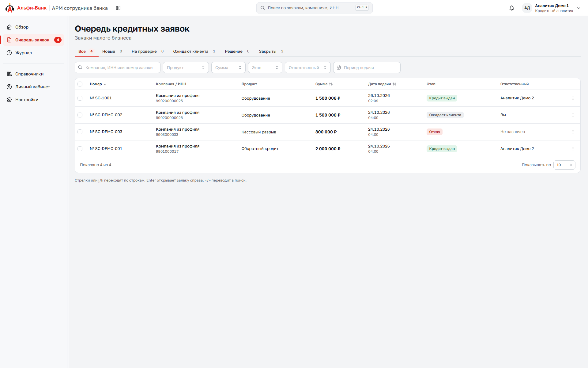This screenshot has width=588, height=368.
Task: Open notifications bell
Action: 512,8
